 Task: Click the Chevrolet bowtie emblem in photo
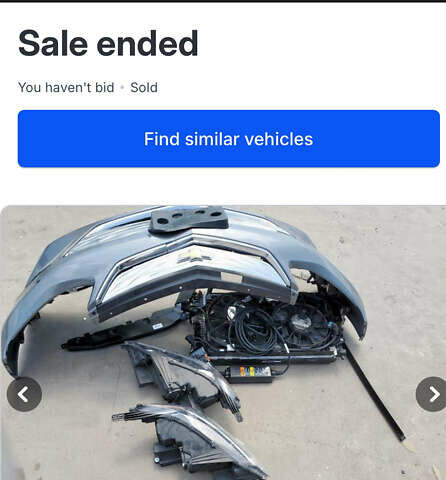194,256
